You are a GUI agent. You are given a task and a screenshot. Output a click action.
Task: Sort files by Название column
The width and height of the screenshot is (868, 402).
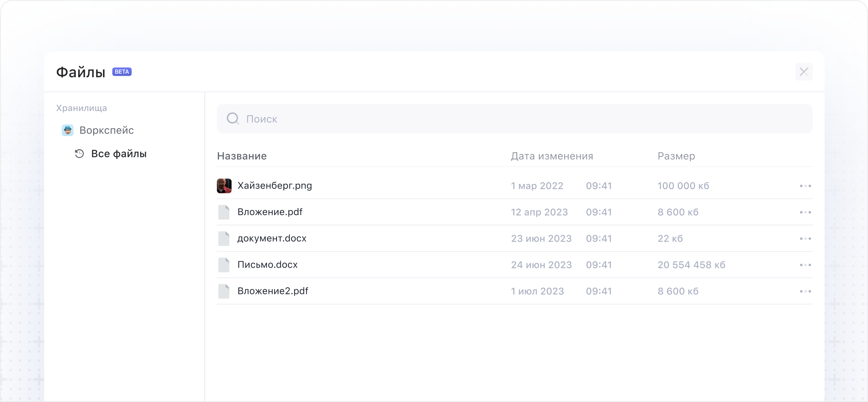(x=242, y=156)
